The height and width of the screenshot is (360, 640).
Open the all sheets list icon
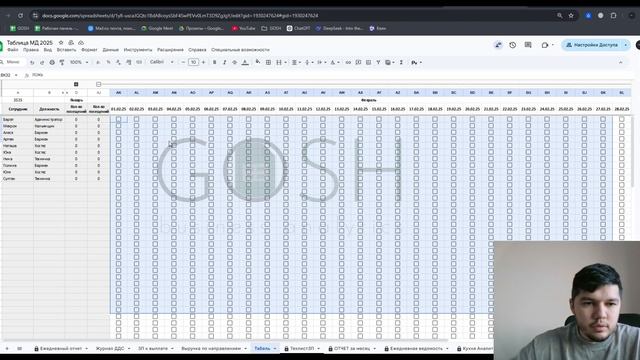pos(19,349)
